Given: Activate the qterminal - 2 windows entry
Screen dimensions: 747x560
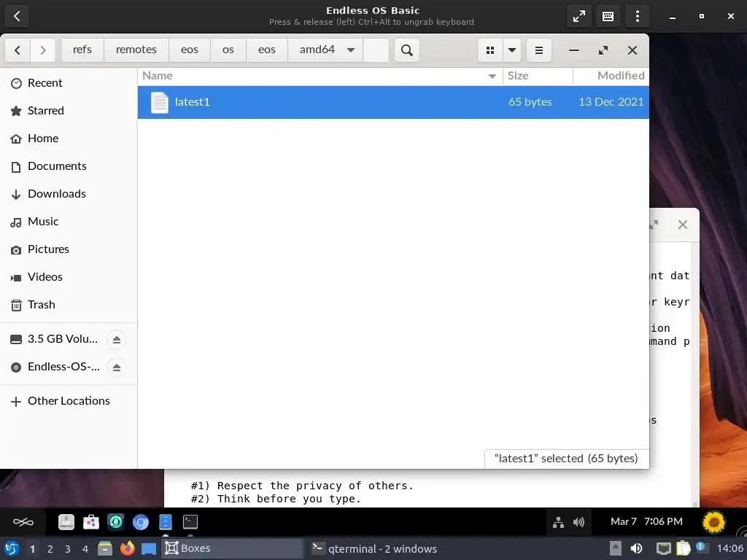Looking at the screenshot, I should point(379,548).
